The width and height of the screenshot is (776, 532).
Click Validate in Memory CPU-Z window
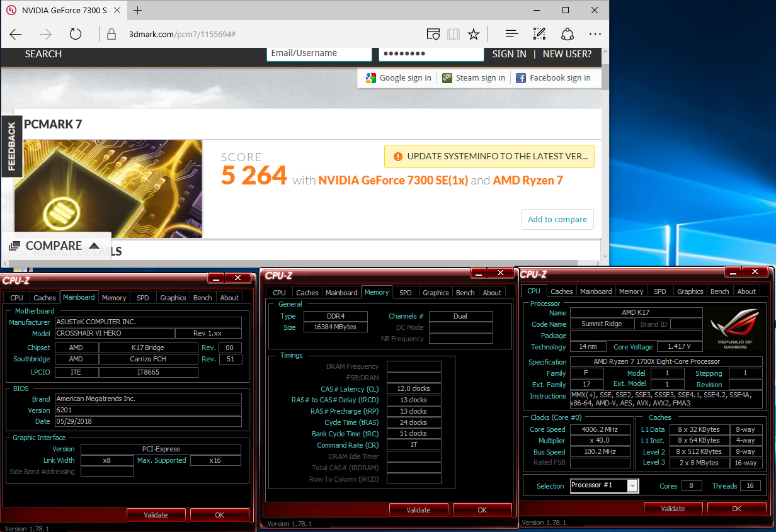[419, 510]
